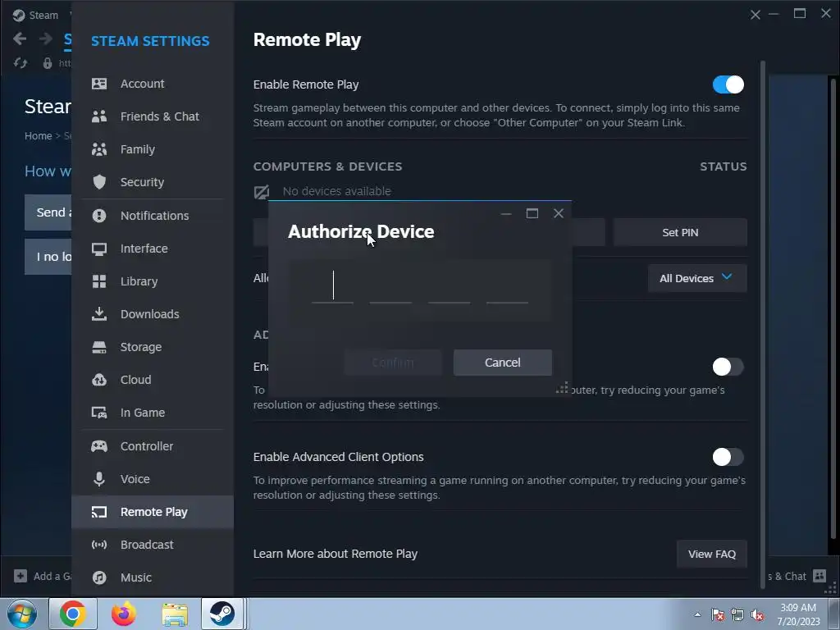This screenshot has width=840, height=630.
Task: Click the no-devices crossed screen icon
Action: 262,192
